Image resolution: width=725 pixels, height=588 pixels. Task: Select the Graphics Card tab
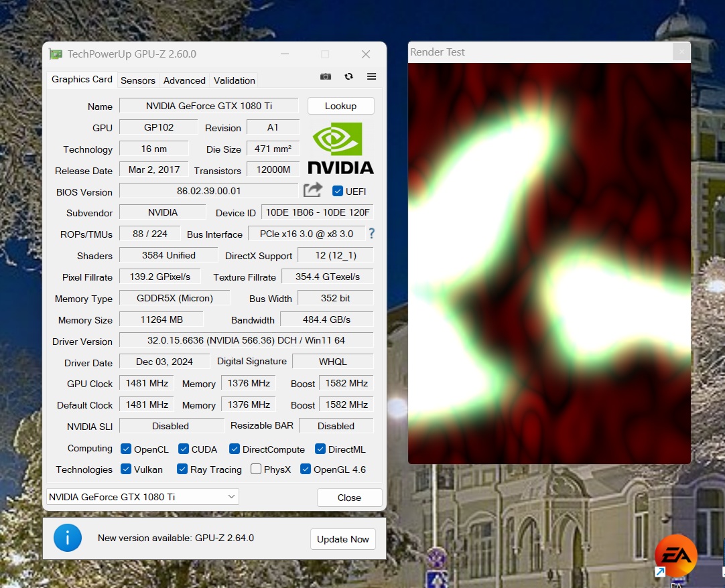[82, 80]
